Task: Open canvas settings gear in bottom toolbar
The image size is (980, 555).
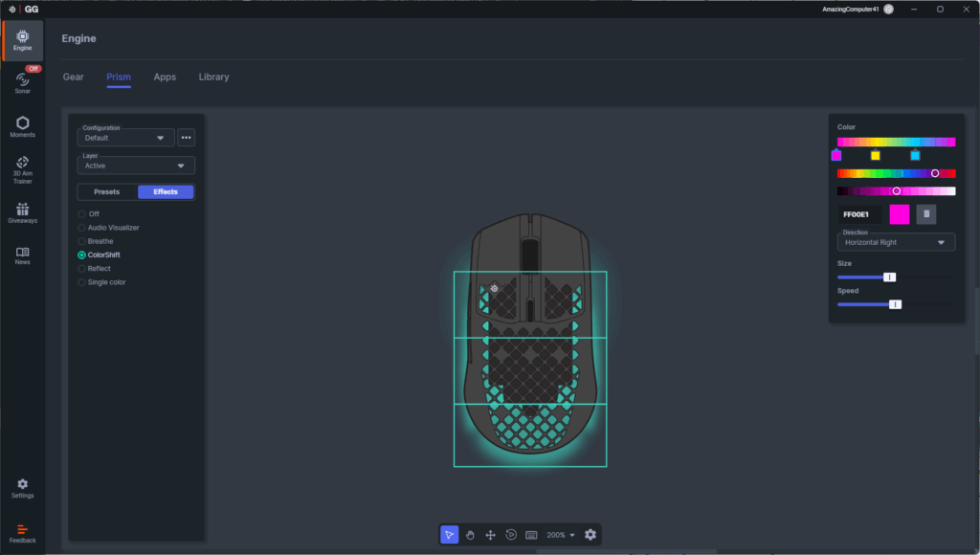Action: click(590, 535)
